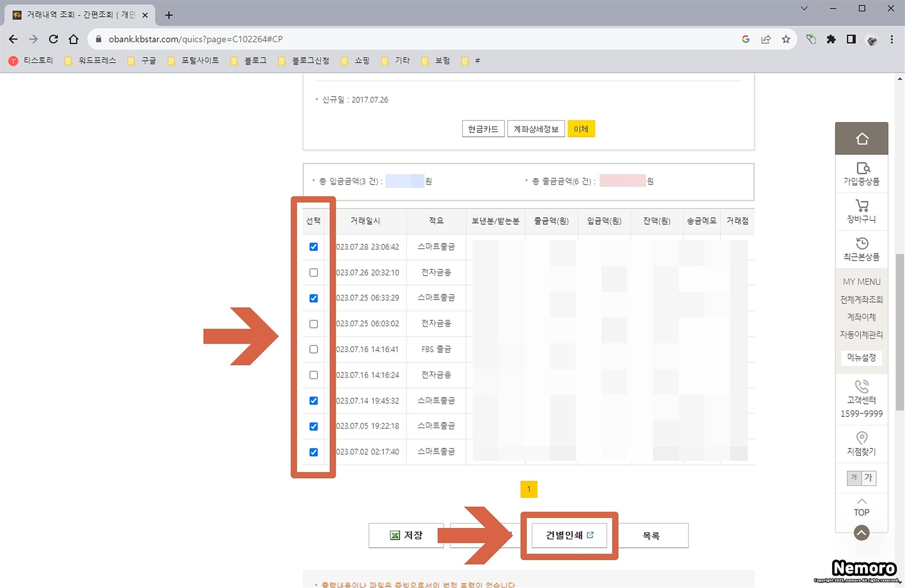Uncheck the 07.28 23:06:42 transaction checkbox

[314, 247]
